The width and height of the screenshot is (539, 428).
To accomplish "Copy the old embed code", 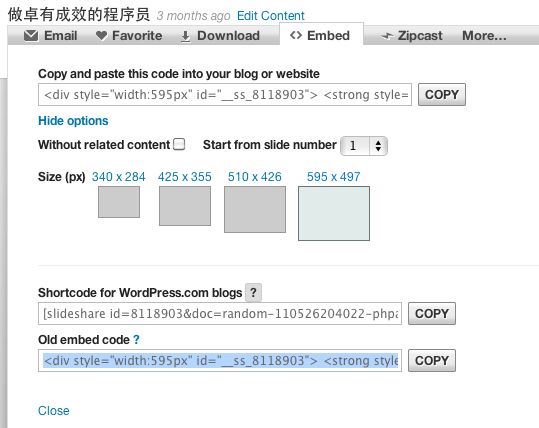I will pos(432,361).
